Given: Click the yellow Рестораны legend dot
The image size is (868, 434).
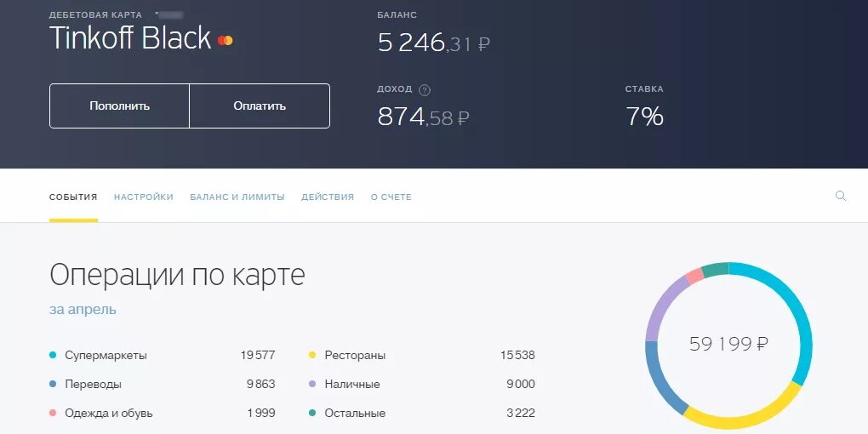Looking at the screenshot, I should coord(312,355).
